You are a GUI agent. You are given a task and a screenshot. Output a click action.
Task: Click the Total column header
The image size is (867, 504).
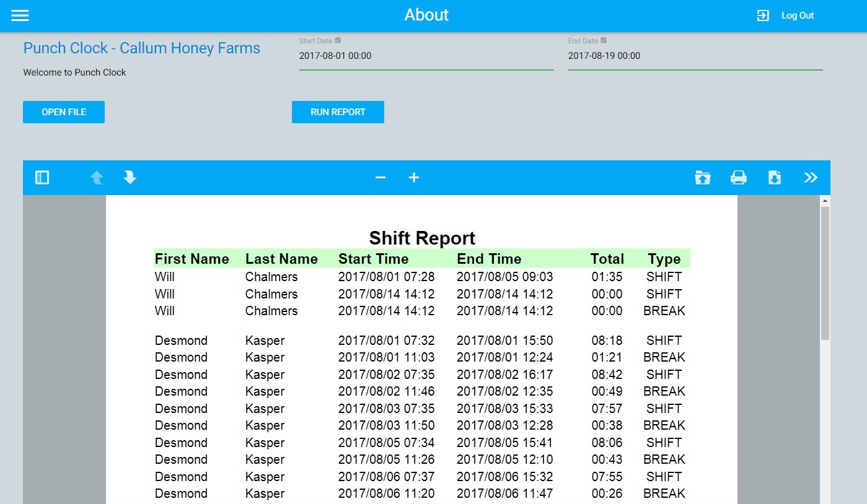click(x=607, y=259)
